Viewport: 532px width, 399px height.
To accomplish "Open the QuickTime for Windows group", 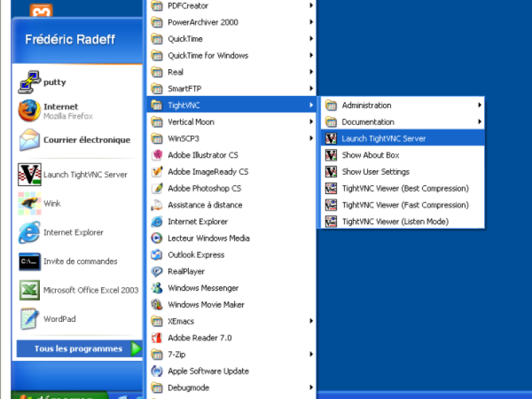I will (232, 55).
